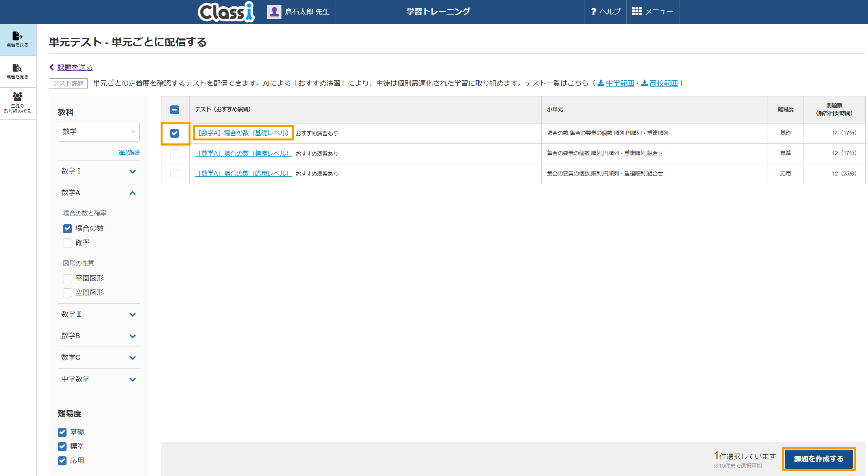
Task: Download the 中学範囲 test list
Action: (x=620, y=83)
